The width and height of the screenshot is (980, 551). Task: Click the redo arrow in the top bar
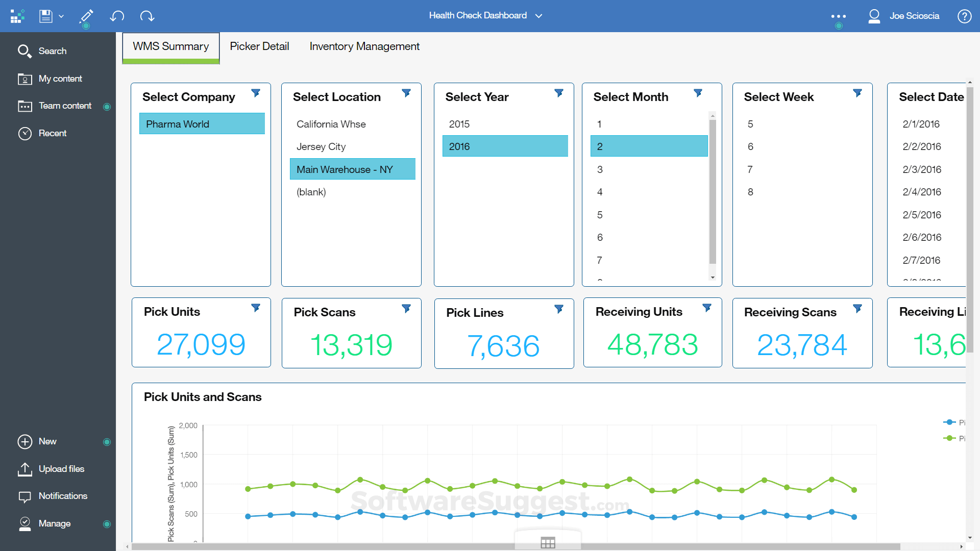[x=147, y=16]
